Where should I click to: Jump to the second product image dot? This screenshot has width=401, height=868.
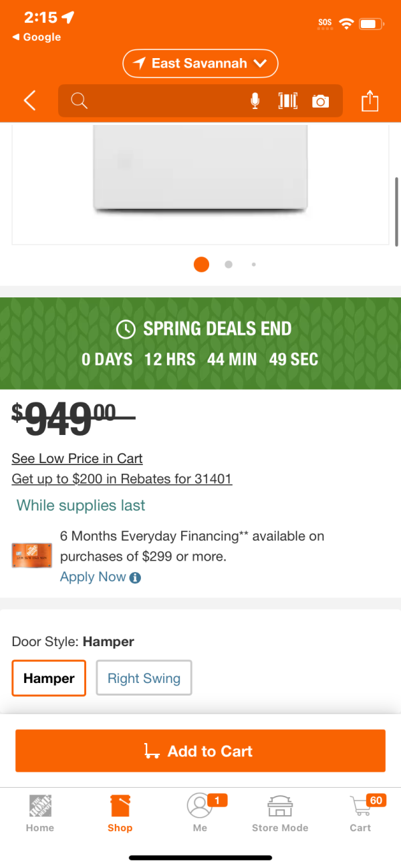coord(229,265)
